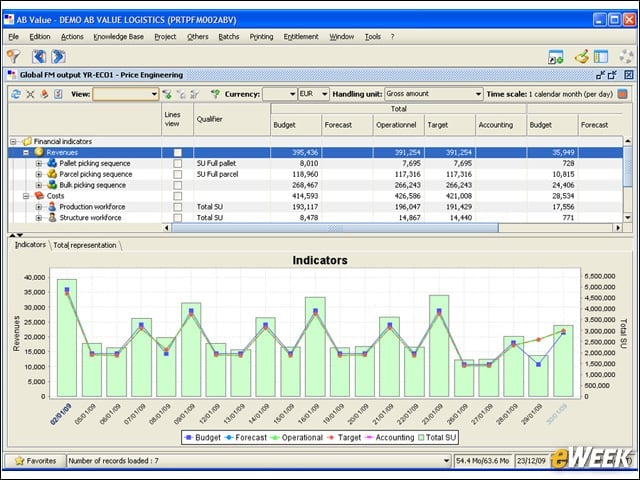Click the back navigation arrow icon
The height and width of the screenshot is (480, 640).
pos(39,56)
